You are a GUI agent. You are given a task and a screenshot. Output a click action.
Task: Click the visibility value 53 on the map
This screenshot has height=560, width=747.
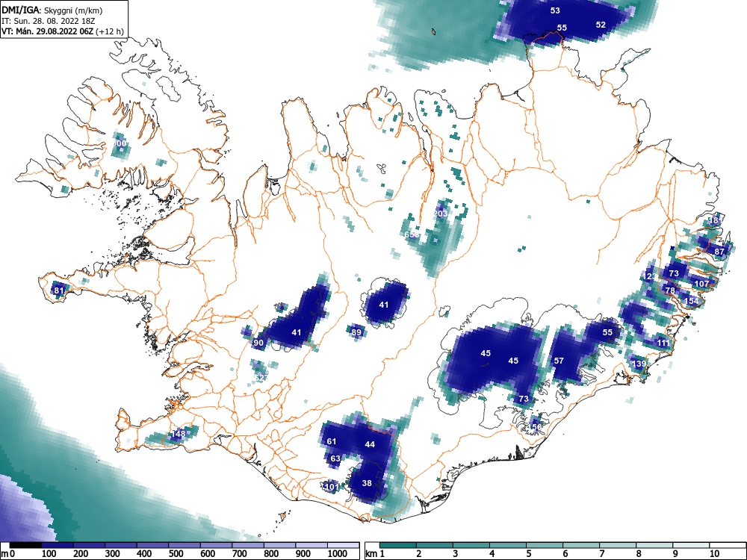pos(555,10)
